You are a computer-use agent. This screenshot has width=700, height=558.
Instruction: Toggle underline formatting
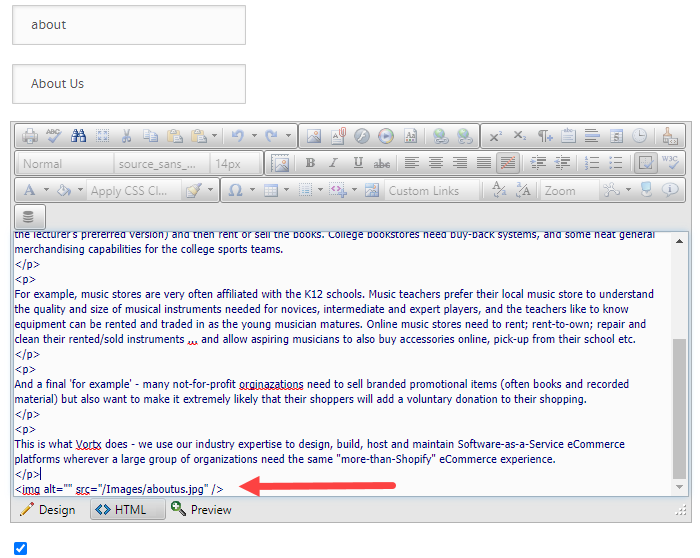(358, 163)
